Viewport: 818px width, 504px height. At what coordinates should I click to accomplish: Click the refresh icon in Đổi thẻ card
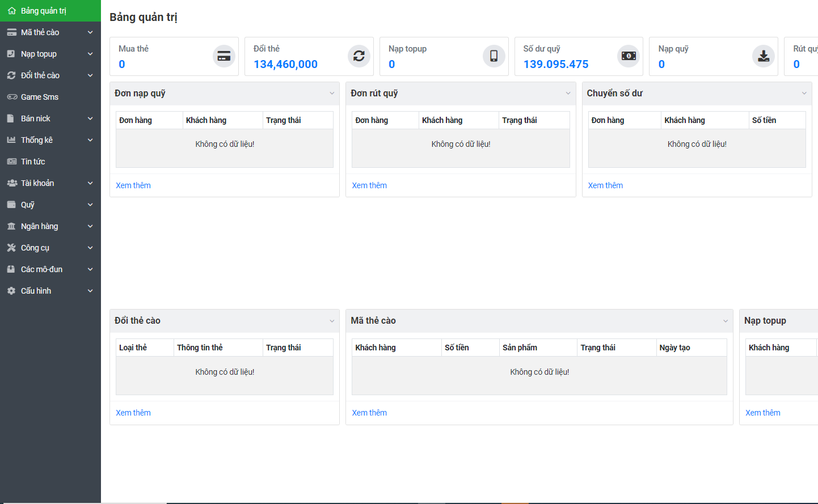click(x=359, y=56)
